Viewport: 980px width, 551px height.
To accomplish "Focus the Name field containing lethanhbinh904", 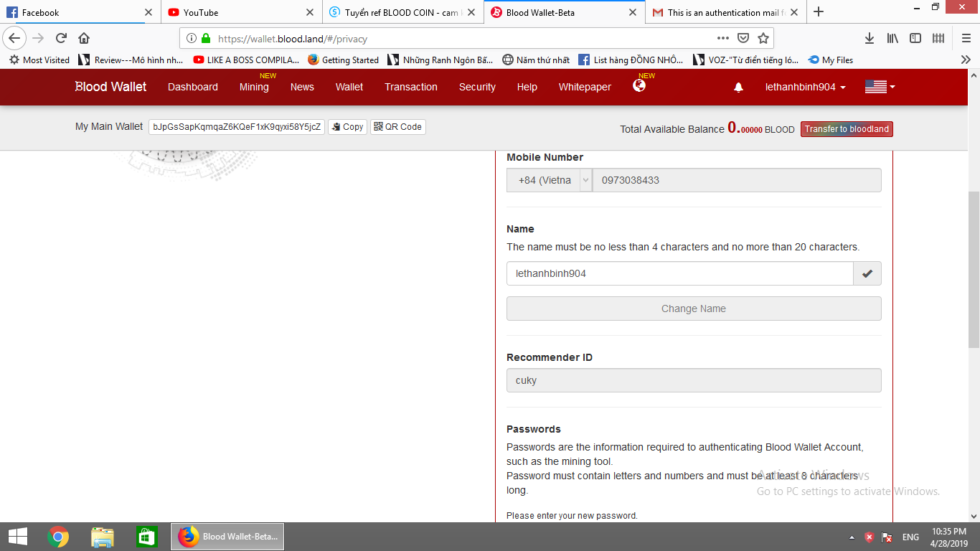I will pos(680,273).
